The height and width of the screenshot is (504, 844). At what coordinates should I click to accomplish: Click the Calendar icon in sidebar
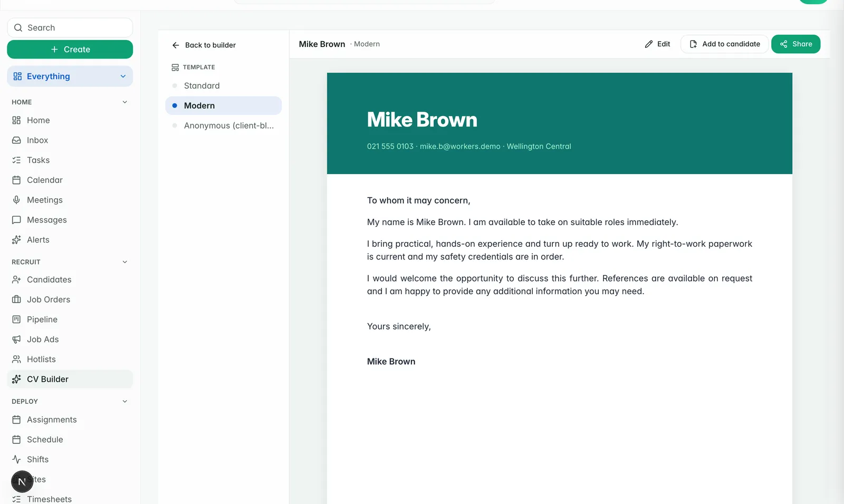click(x=16, y=180)
